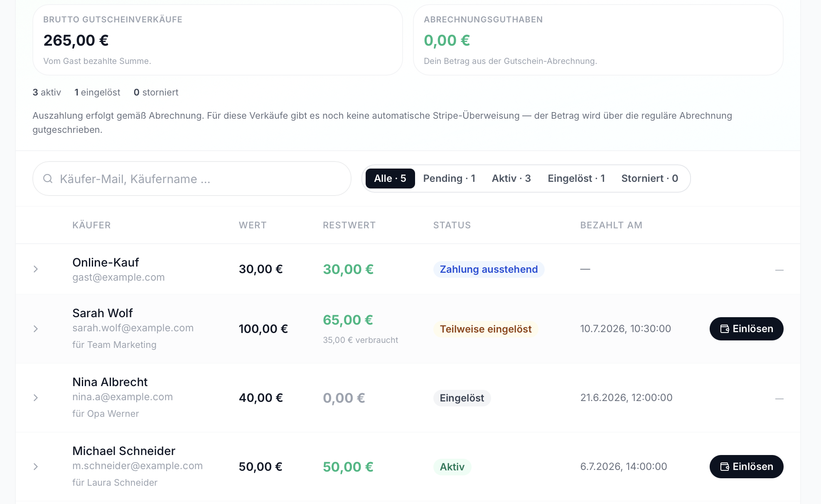Redeem Sarah Wolf's voucher with Einlösen

click(x=746, y=329)
